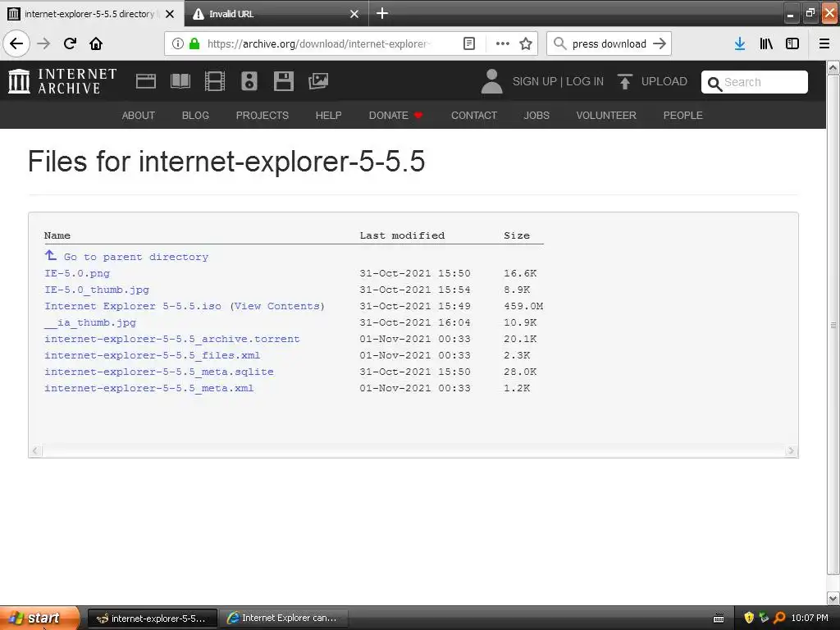Viewport: 840px width, 630px height.
Task: Open a new browser tab
Action: click(382, 13)
